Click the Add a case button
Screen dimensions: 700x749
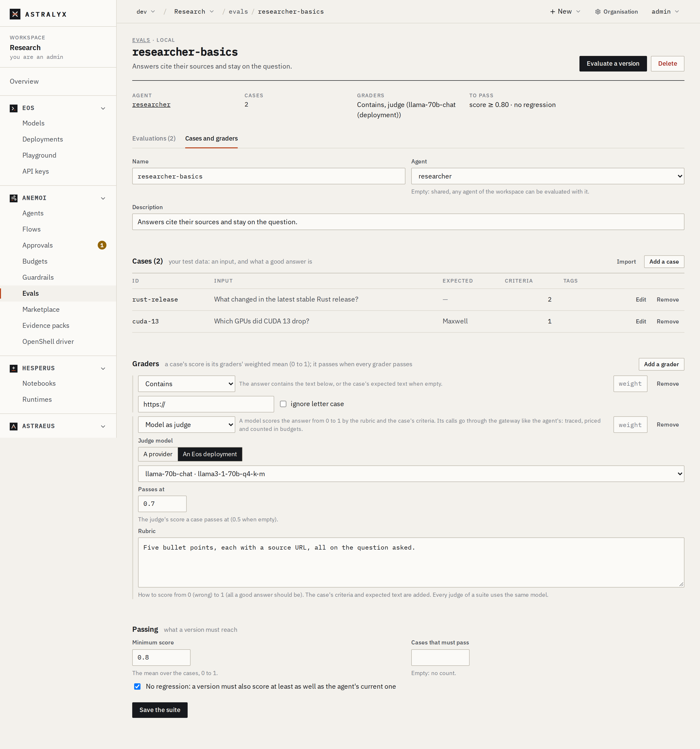[x=664, y=262]
